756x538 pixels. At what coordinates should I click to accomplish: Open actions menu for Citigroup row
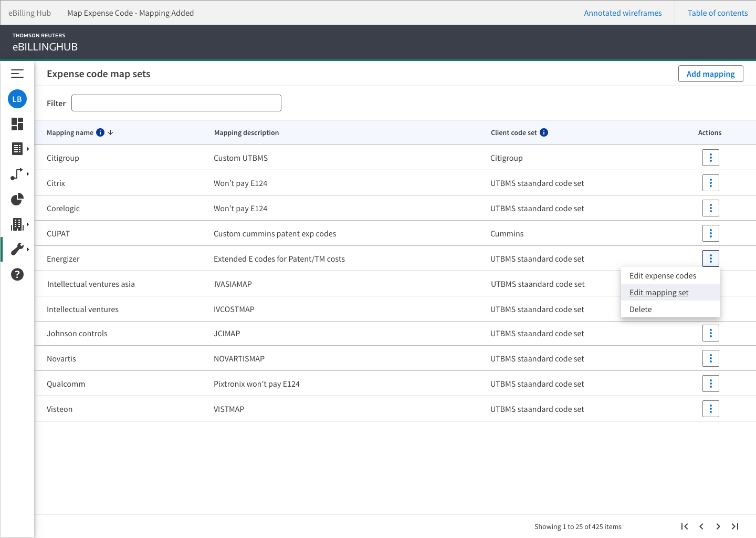tap(711, 158)
